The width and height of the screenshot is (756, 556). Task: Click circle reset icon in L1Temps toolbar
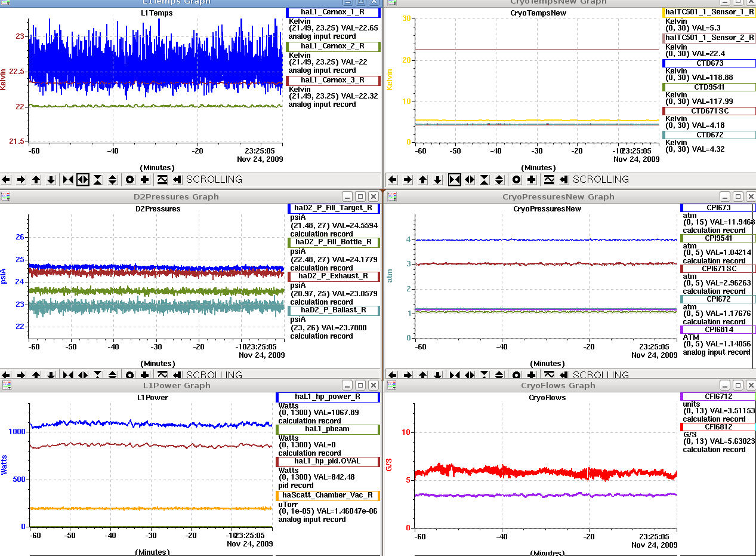click(129, 180)
